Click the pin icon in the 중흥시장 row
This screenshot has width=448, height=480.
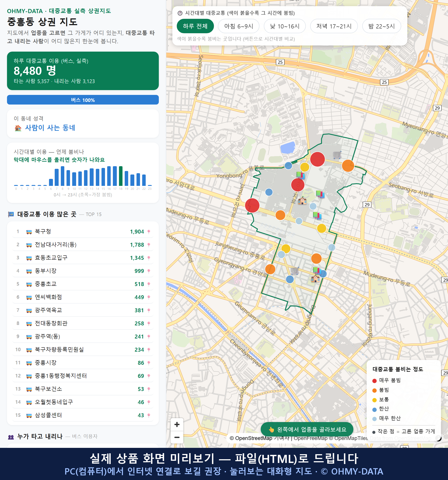[149, 363]
